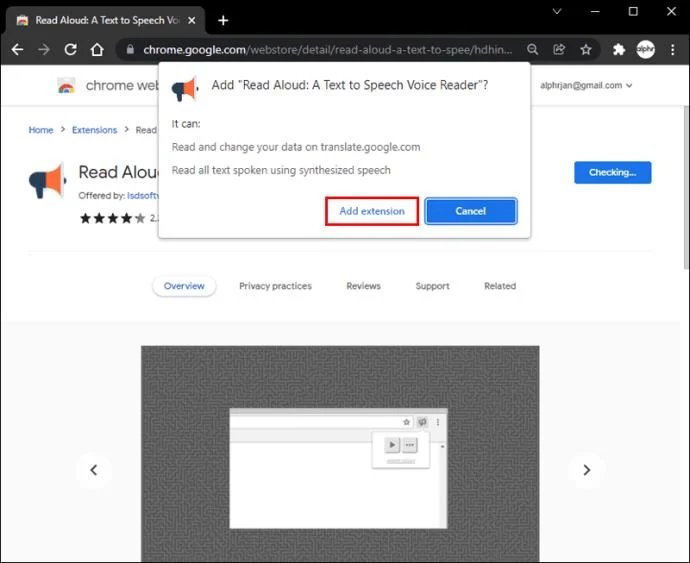Open the Related tab
Viewport: 690px width, 563px height.
click(500, 286)
